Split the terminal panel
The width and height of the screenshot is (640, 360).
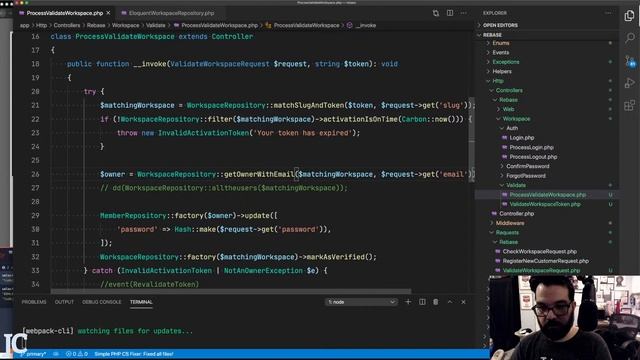click(x=422, y=302)
